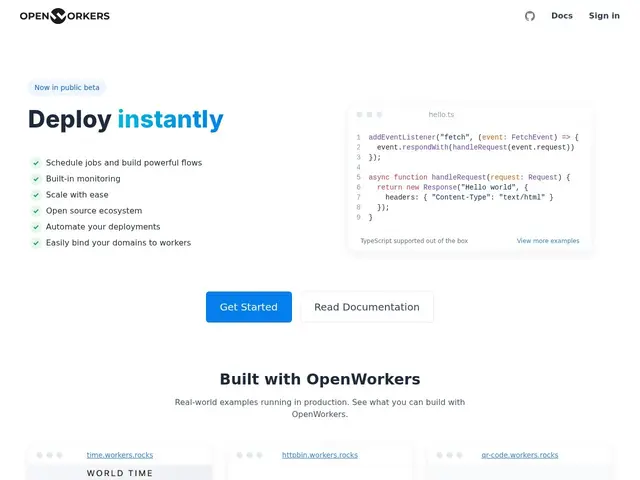
Task: Click checkmark beside Built-in monitoring
Action: coord(36,179)
